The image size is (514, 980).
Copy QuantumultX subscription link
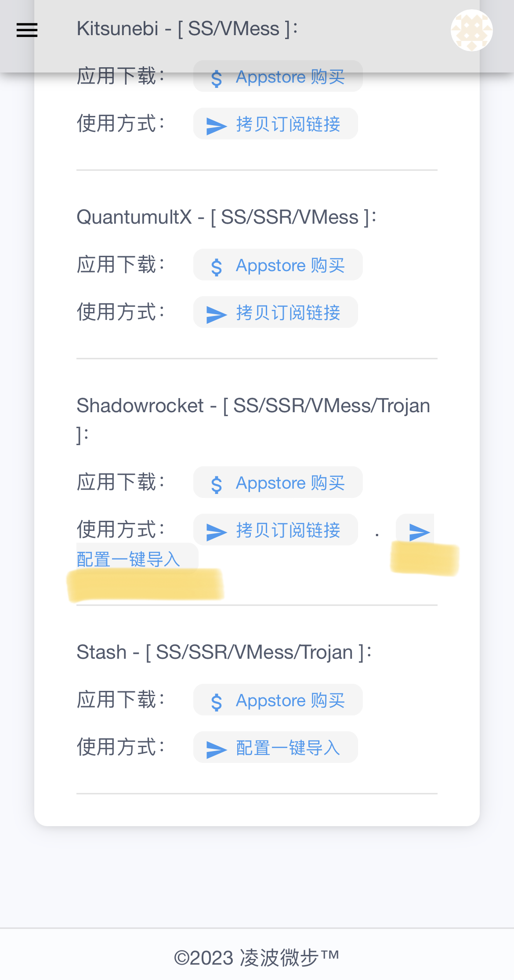275,312
